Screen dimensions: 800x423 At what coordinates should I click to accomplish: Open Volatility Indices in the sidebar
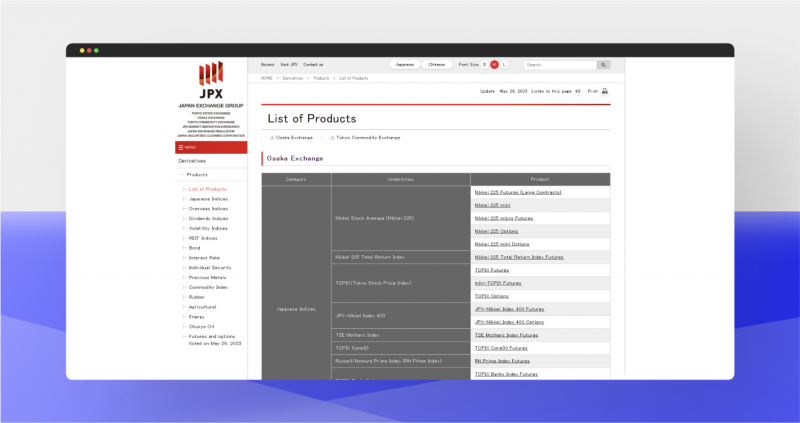[208, 229]
